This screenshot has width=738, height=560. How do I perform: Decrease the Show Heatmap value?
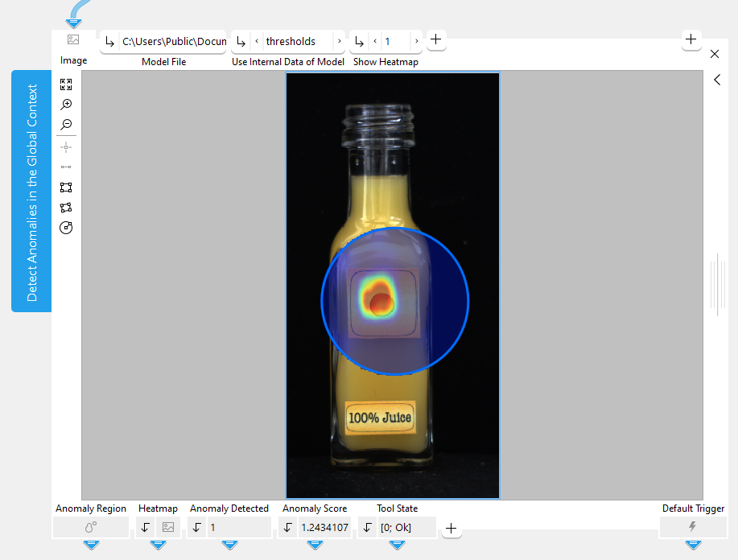tap(374, 41)
